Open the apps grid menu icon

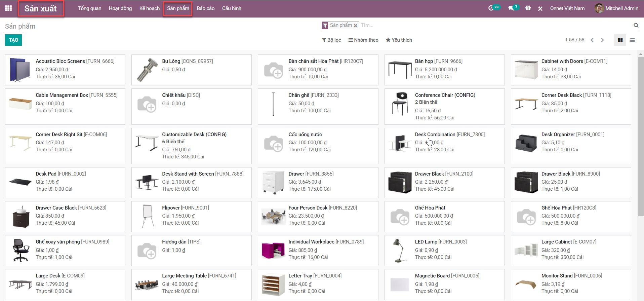coord(8,8)
